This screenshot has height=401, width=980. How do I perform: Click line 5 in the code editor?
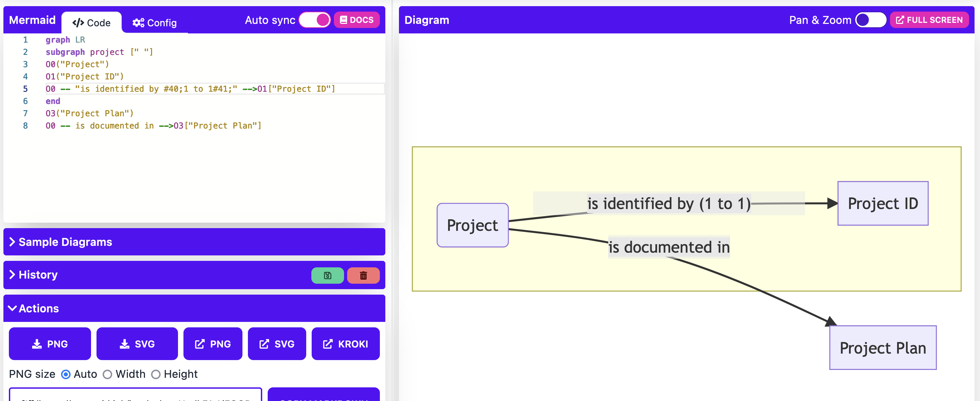pos(190,89)
